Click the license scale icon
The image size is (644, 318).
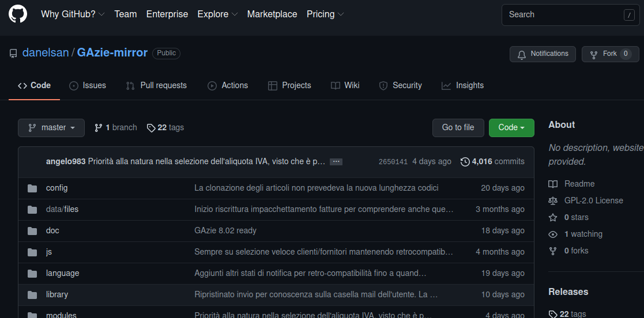pyautogui.click(x=553, y=200)
